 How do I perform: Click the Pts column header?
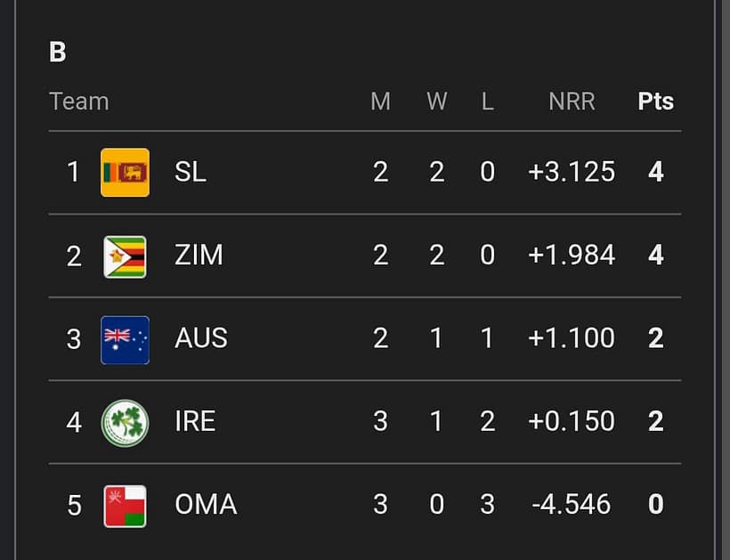coord(655,101)
